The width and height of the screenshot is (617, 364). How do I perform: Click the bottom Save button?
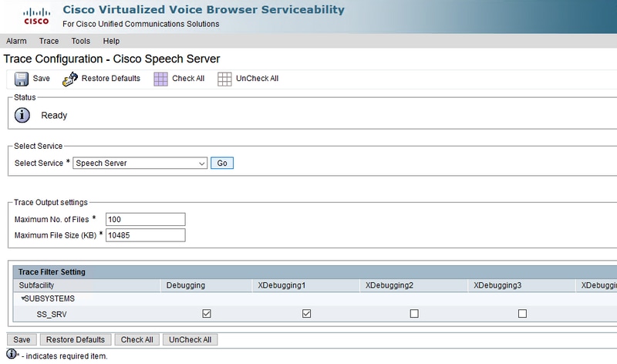pyautogui.click(x=22, y=339)
